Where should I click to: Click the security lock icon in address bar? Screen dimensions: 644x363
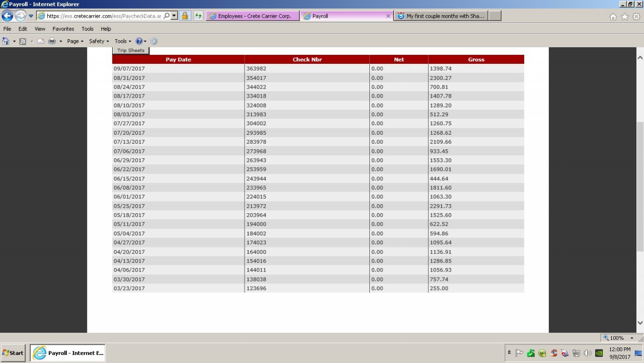(185, 16)
